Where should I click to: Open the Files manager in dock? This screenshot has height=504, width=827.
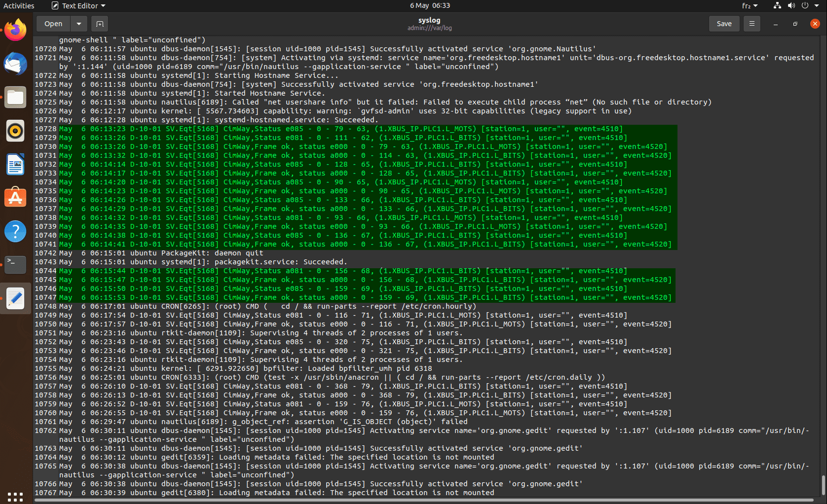[15, 97]
